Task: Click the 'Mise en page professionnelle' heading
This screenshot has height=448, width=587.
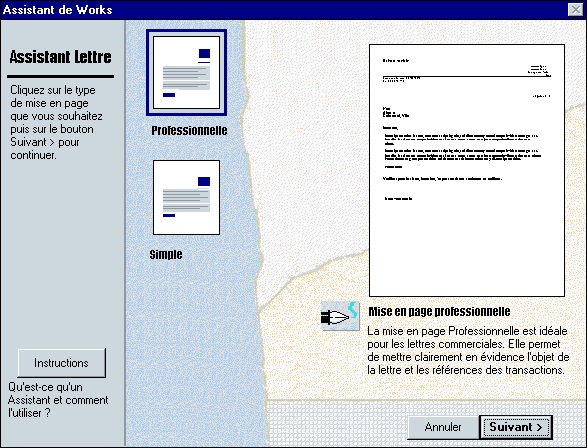Action: (x=439, y=311)
